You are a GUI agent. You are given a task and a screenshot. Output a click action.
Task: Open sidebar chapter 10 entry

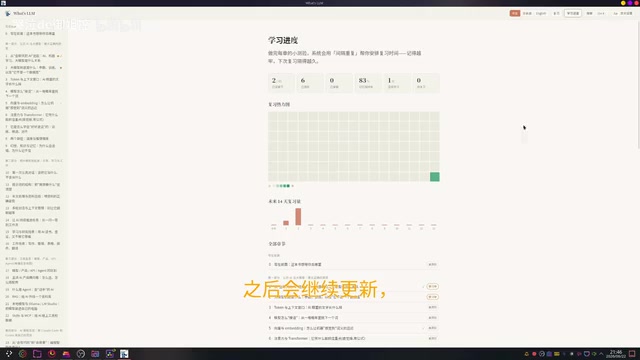[x=33, y=175]
